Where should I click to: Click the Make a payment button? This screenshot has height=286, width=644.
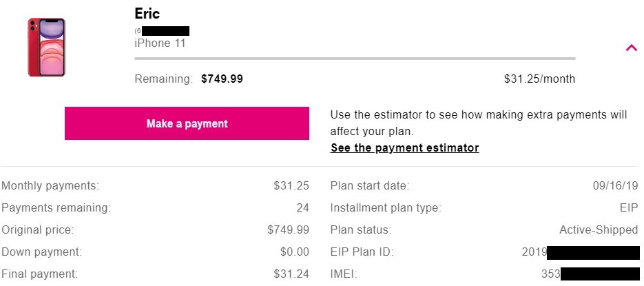(x=187, y=123)
